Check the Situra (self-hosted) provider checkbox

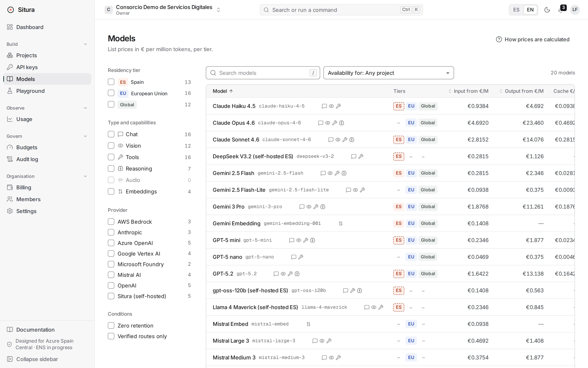pyautogui.click(x=111, y=296)
